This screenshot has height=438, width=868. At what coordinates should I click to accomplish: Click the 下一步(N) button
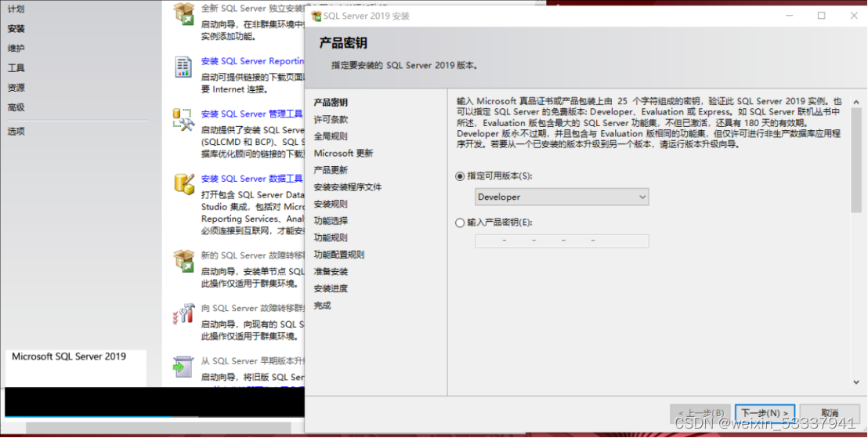click(x=765, y=413)
